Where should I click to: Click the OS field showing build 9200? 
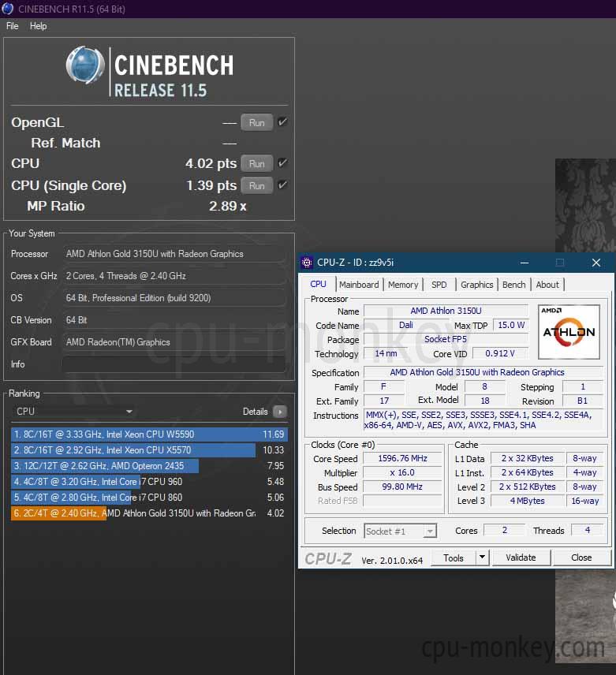pos(174,298)
